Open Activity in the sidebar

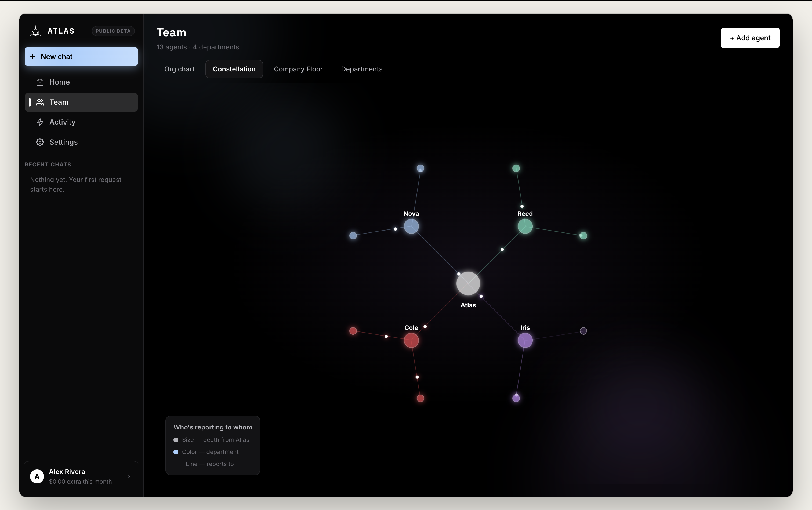pos(81,122)
